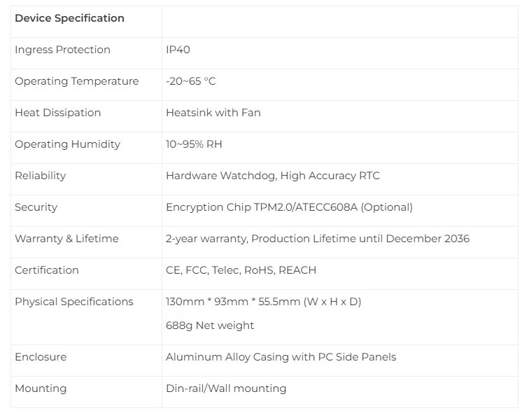Click the Aluminum Alloy Casing enclosure text

point(281,357)
